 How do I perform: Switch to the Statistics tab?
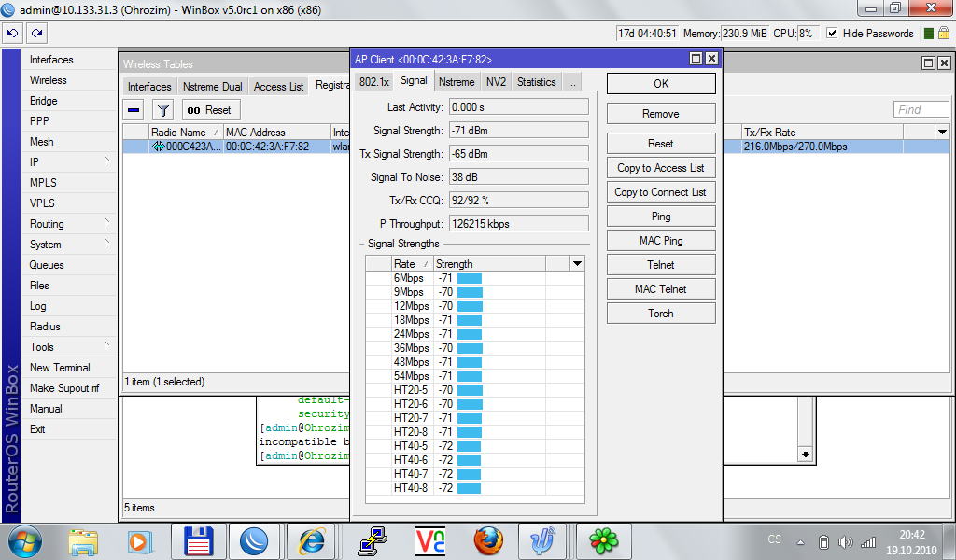coord(537,82)
